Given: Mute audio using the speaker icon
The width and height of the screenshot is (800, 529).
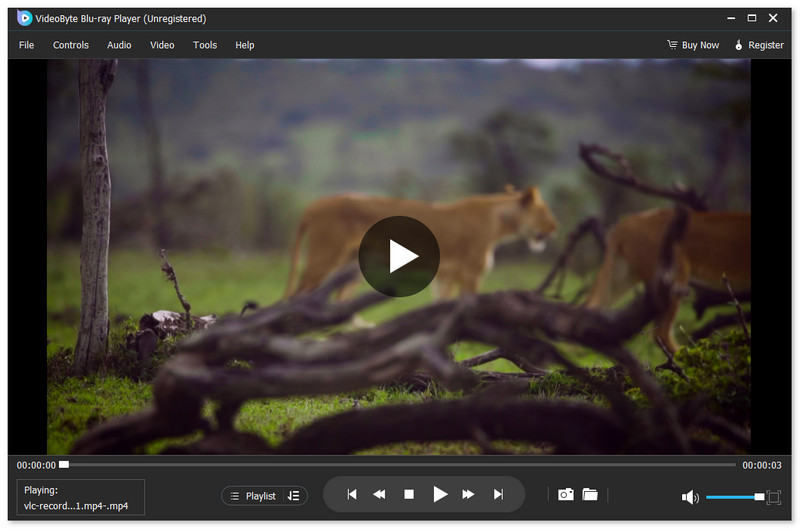Looking at the screenshot, I should 689,497.
